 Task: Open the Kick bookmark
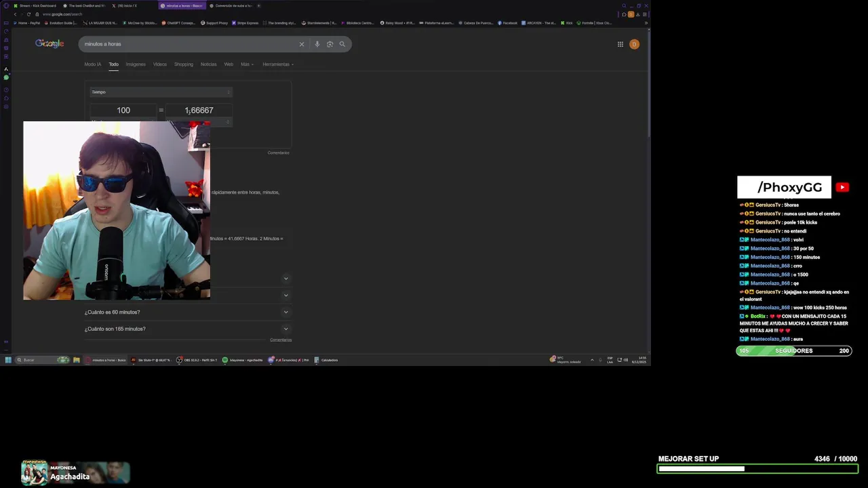(567, 23)
